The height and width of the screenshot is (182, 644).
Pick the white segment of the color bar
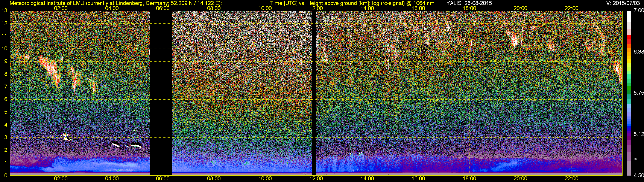(629, 16)
